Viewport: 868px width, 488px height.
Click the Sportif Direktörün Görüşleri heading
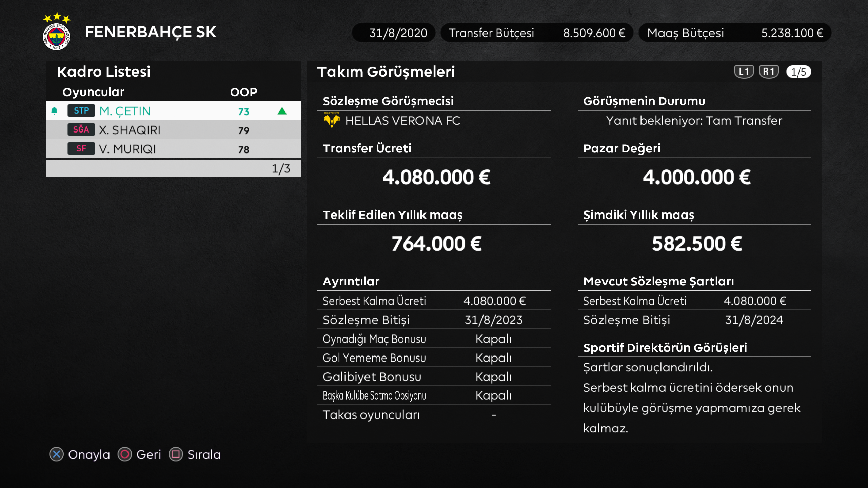(x=665, y=348)
